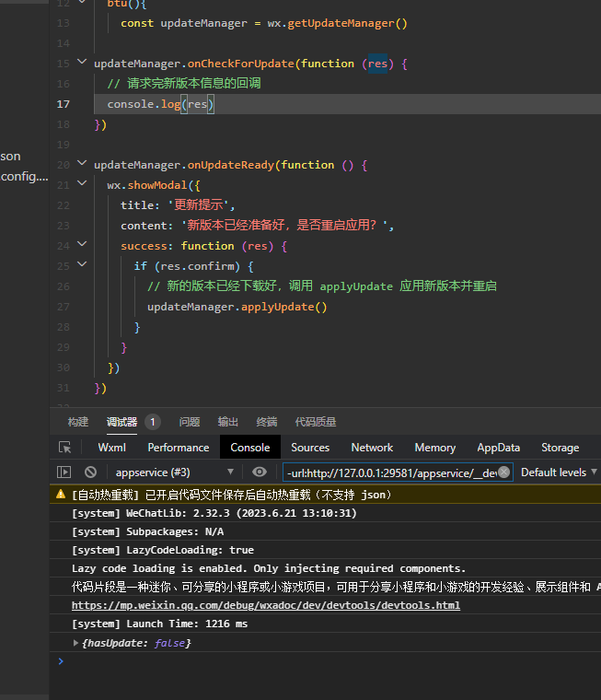Open the AppData tab
The height and width of the screenshot is (700, 601).
[499, 448]
